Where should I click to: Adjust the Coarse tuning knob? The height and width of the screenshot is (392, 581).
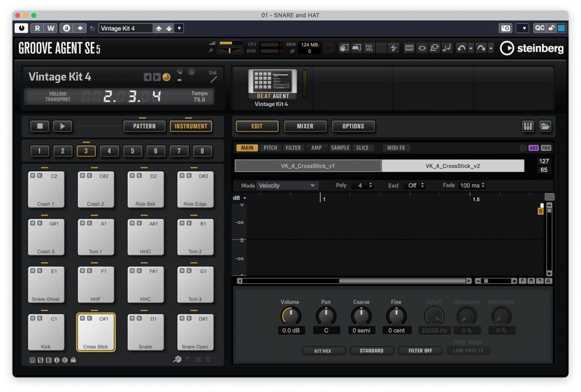point(361,315)
